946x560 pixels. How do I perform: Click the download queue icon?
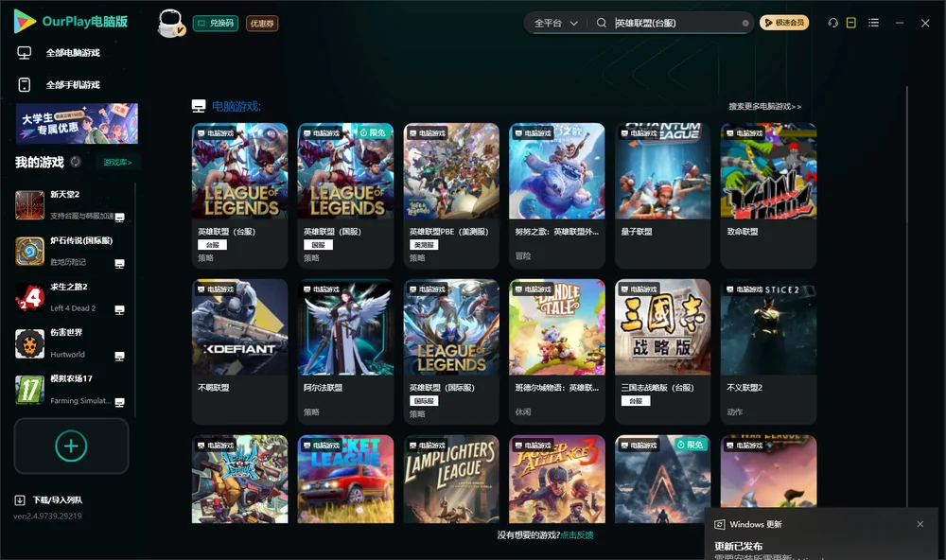(20, 500)
